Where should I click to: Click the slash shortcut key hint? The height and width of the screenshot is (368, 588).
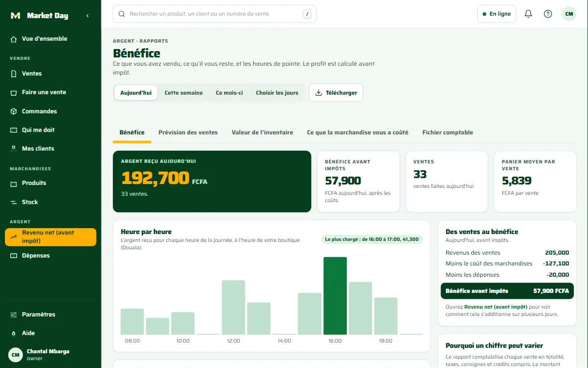click(308, 14)
